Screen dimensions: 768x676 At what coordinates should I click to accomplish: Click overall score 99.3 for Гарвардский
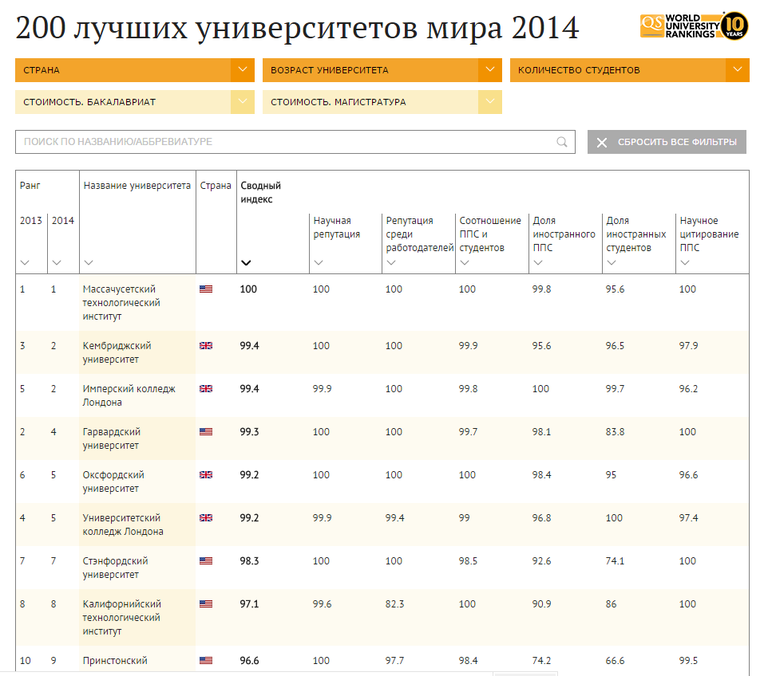click(x=249, y=432)
